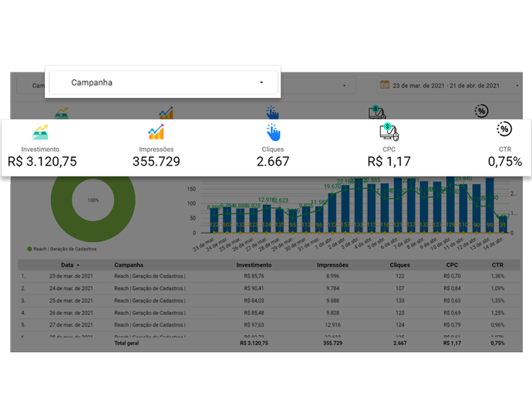The image size is (532, 413).
Task: Click the Impressões chart icon
Action: click(x=156, y=132)
